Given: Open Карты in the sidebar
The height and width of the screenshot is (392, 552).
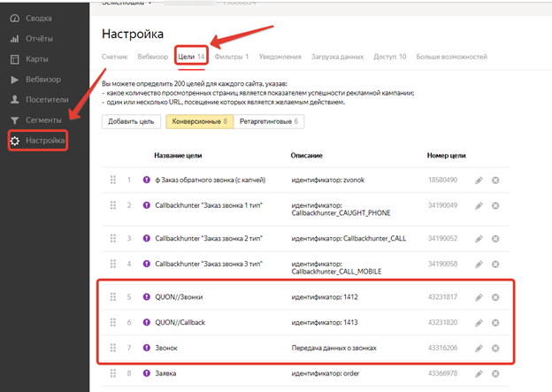Looking at the screenshot, I should [29, 59].
